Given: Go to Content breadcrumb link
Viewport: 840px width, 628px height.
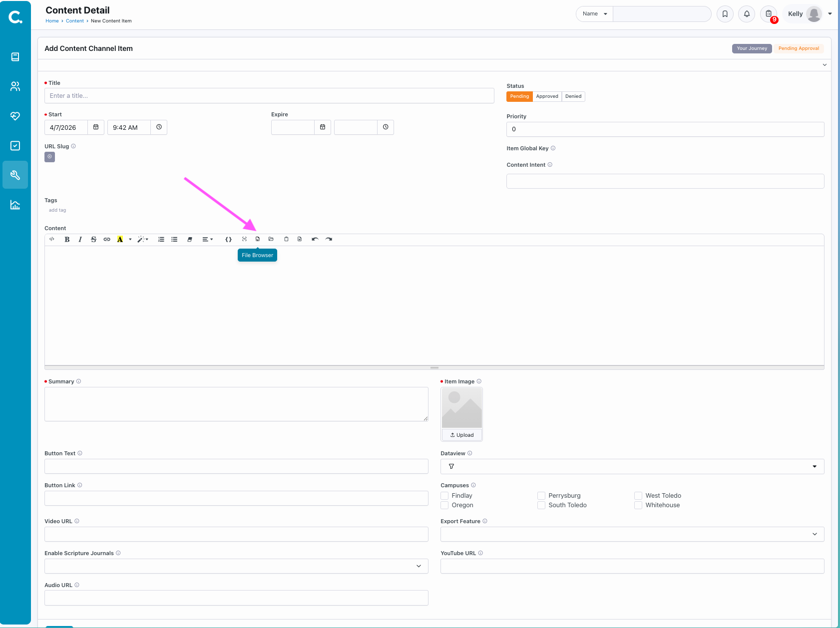Looking at the screenshot, I should (x=75, y=21).
